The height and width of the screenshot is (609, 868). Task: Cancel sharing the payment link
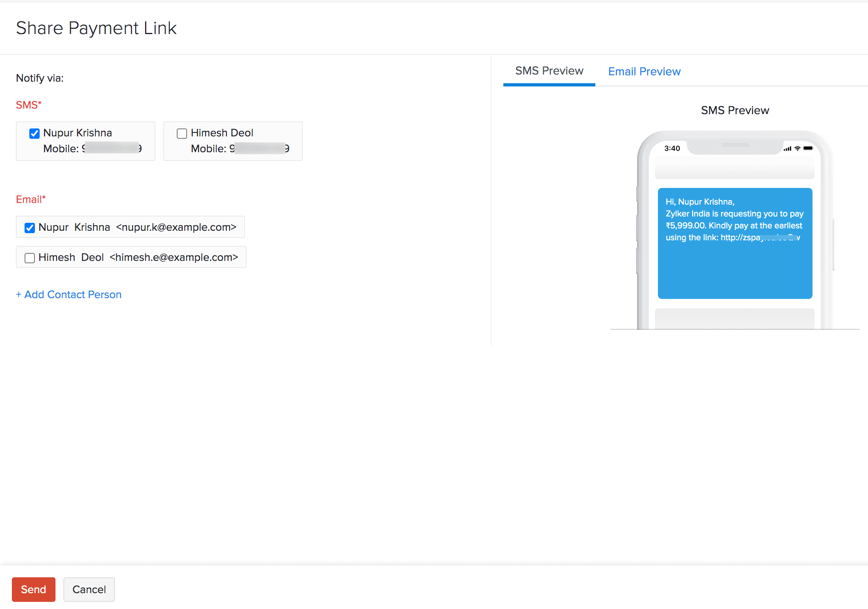tap(89, 589)
